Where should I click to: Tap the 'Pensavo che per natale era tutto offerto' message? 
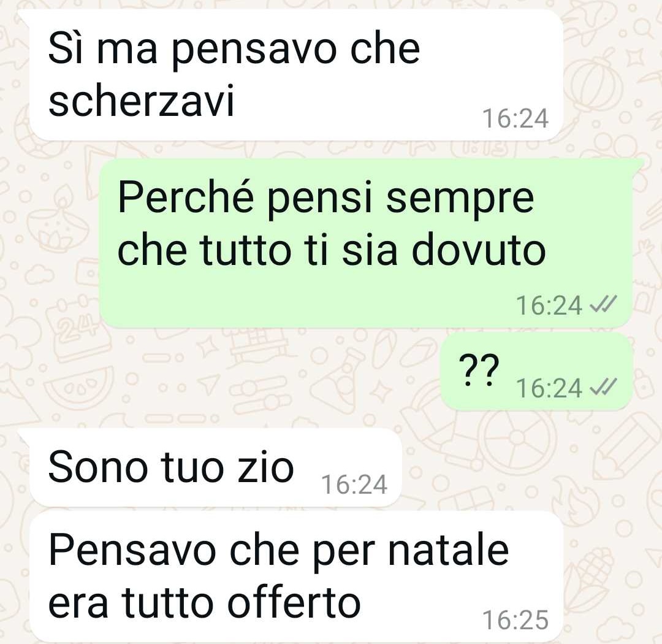pos(297,577)
